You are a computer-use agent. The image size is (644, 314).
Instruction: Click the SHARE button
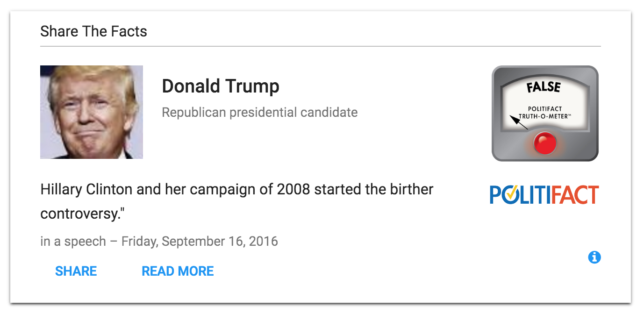click(76, 271)
